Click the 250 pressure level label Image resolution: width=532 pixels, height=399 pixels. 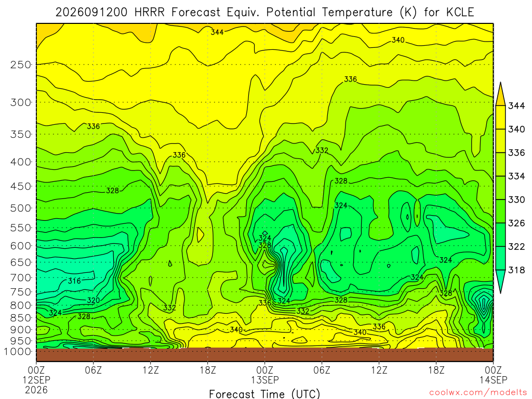21,64
